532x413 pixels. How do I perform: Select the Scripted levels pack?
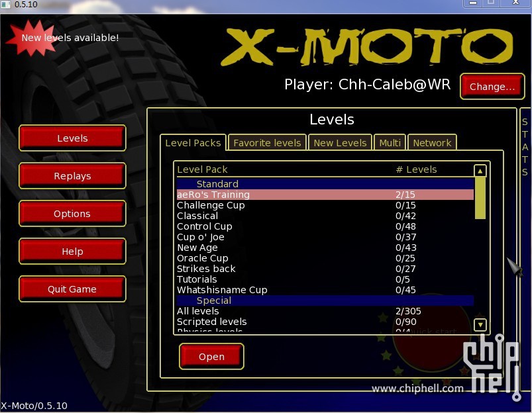pos(325,322)
